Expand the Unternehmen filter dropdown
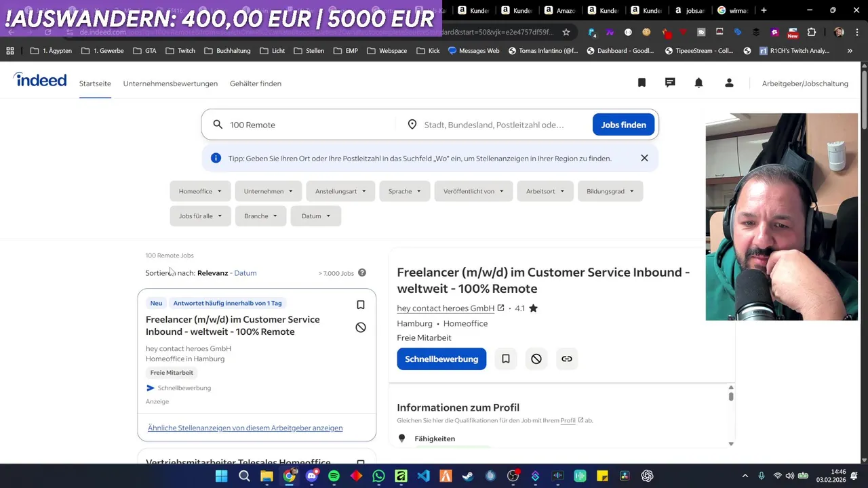The height and width of the screenshot is (488, 868). click(x=268, y=191)
